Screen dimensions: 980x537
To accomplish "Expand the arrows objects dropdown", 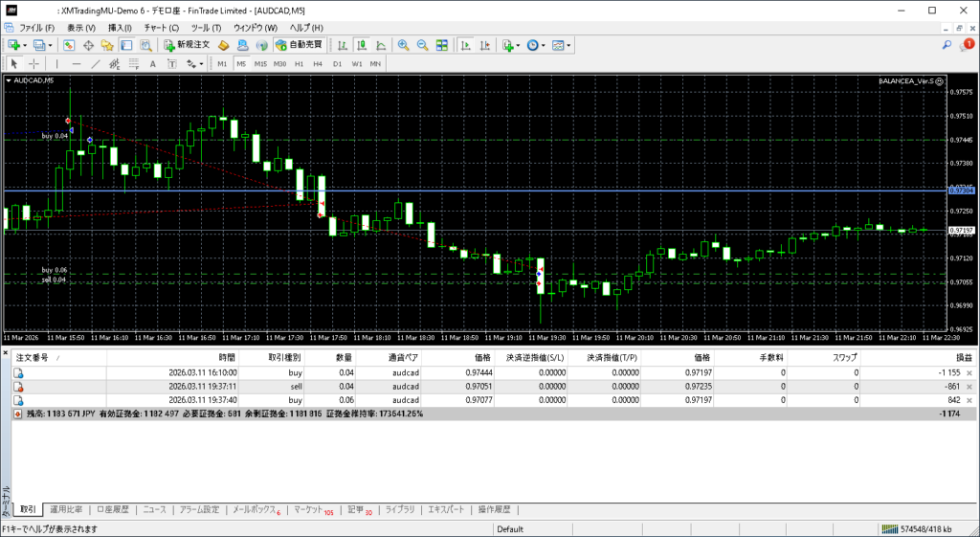I will coord(202,63).
